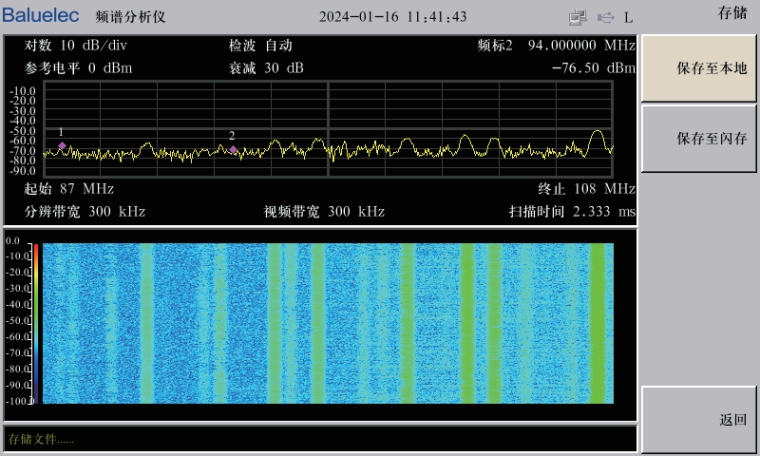This screenshot has height=456, width=760.
Task: Click the 起始 87 MHz start frequency
Action: [69, 189]
